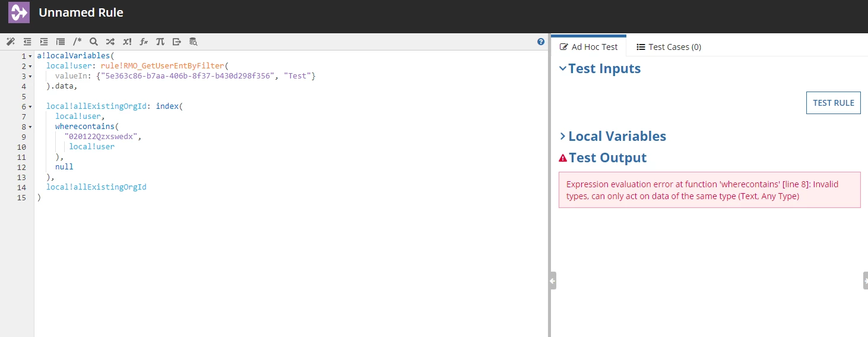This screenshot has height=337, width=868.
Task: Click the auto-indent lines toolbar icon
Action: (61, 42)
